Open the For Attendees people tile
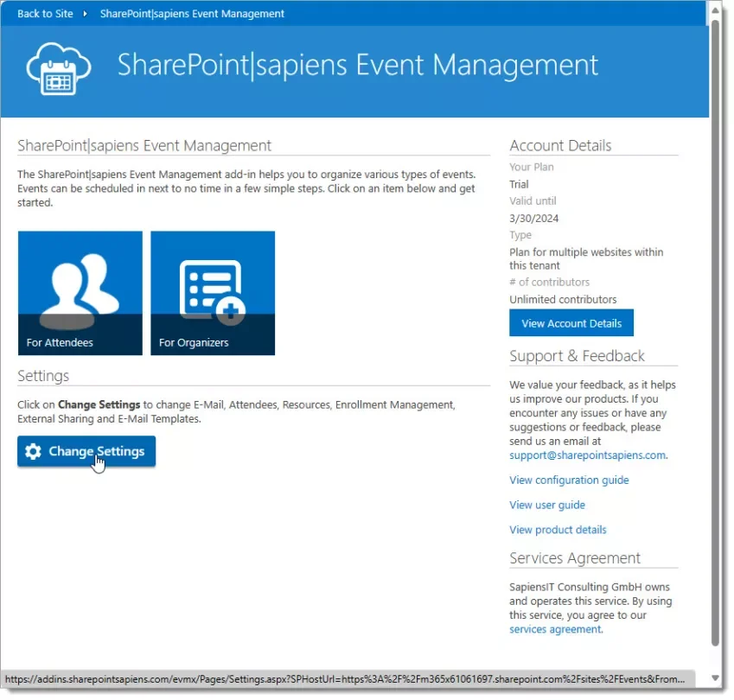 pyautogui.click(x=80, y=293)
